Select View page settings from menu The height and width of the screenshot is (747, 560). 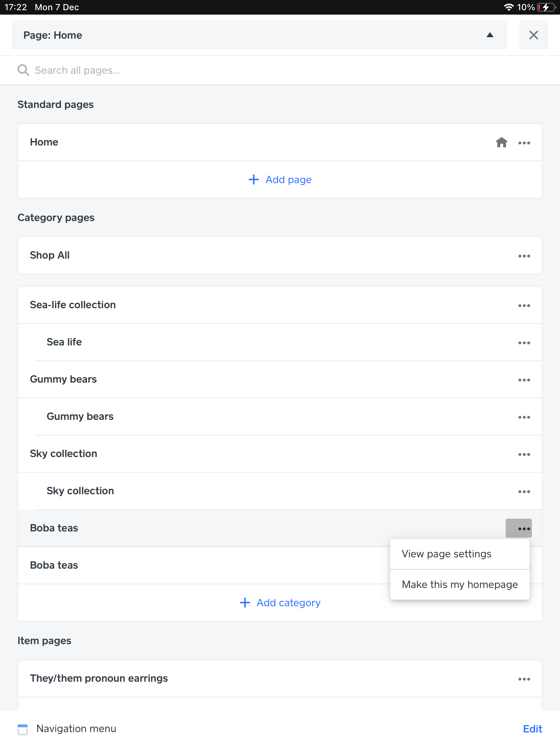[446, 554]
